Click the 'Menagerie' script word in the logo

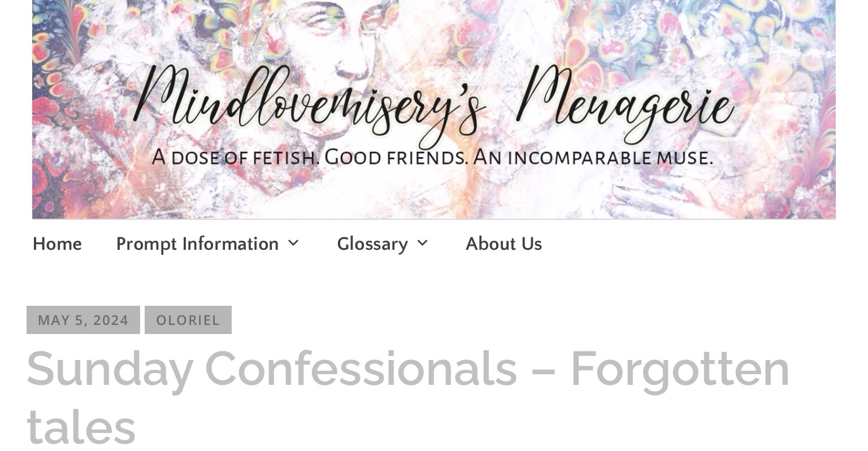pos(626,103)
